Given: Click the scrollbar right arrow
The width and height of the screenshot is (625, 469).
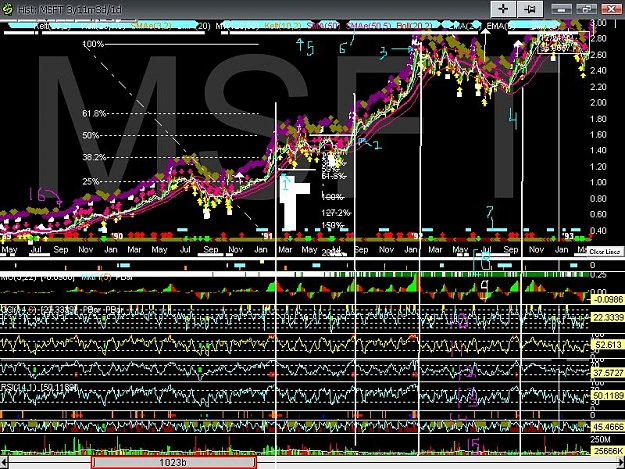Looking at the screenshot, I should point(621,462).
